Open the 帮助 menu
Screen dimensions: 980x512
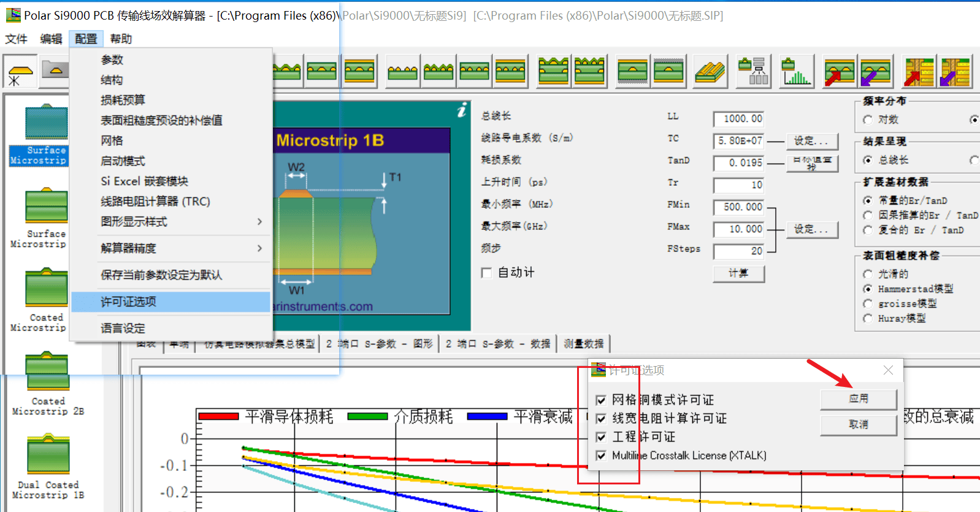[x=121, y=39]
